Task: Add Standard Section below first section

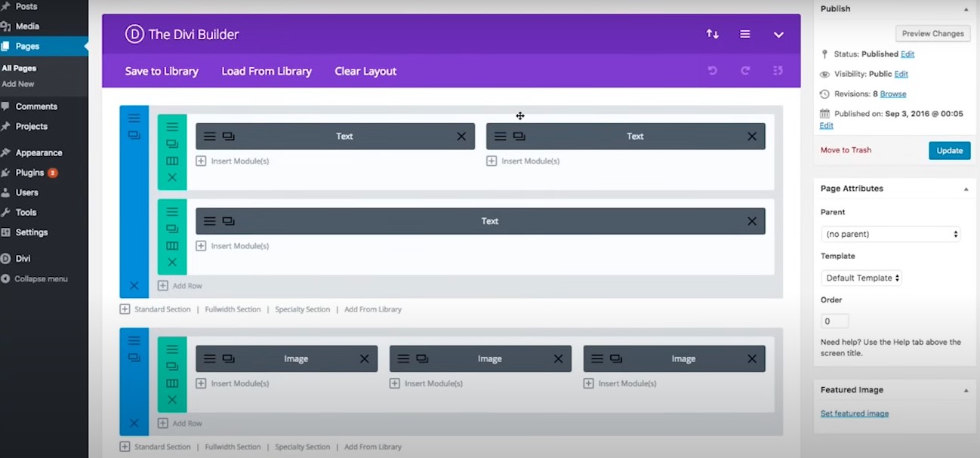Action: click(x=156, y=309)
